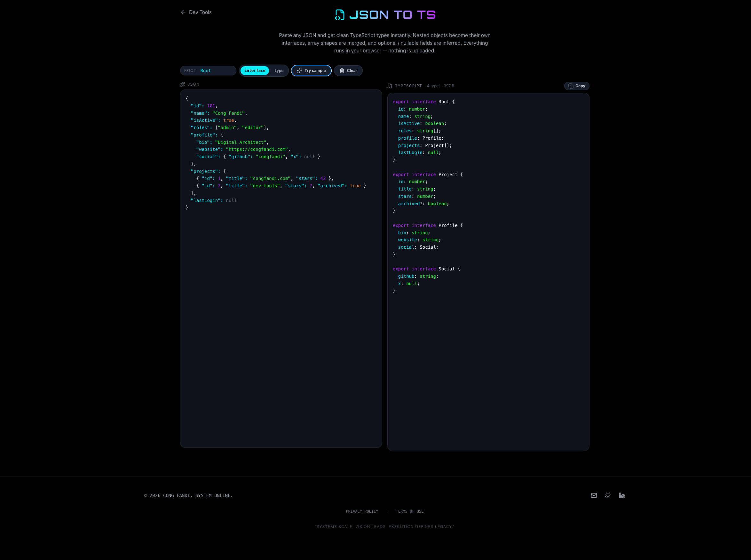The height and width of the screenshot is (560, 751).
Task: Click "lastLogin: null;" in the output
Action: (x=419, y=152)
